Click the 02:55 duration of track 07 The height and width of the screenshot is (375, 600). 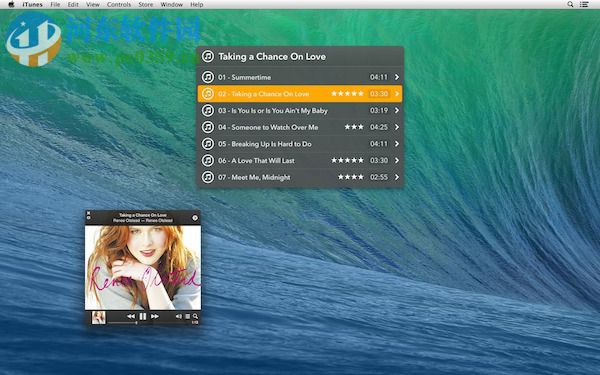(x=379, y=177)
